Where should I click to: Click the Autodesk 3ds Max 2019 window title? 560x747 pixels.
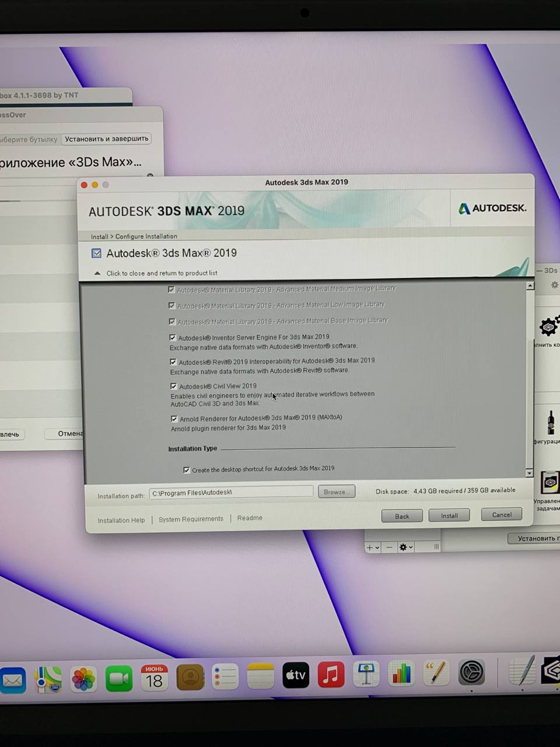click(306, 182)
